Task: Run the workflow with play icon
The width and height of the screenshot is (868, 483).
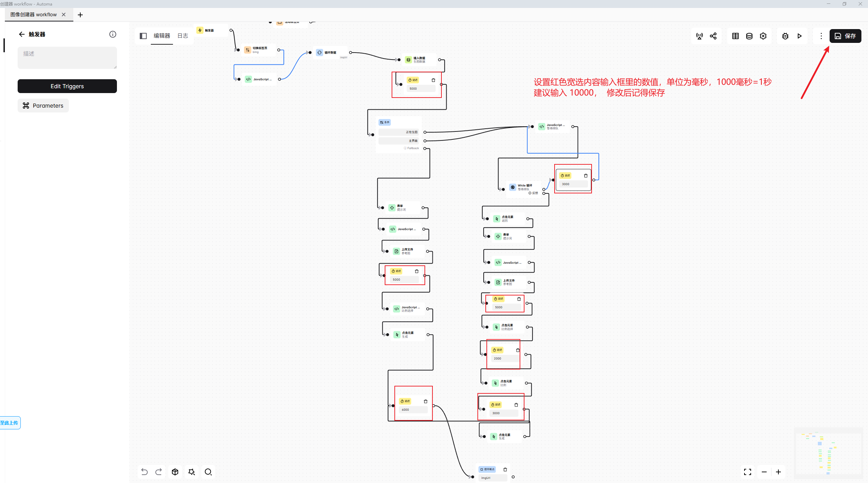Action: 800,36
